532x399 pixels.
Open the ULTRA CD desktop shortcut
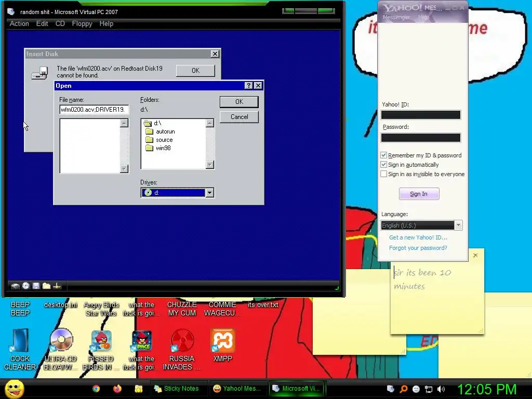coord(61,340)
